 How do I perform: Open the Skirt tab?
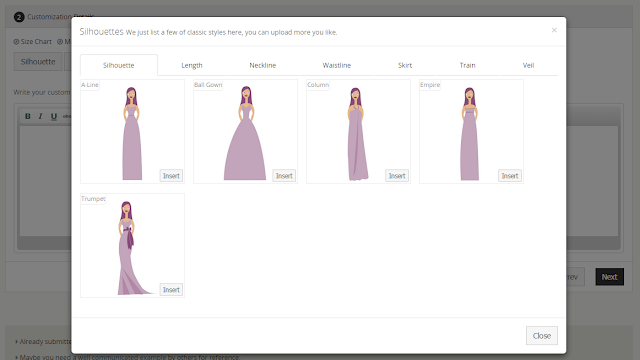pos(405,65)
